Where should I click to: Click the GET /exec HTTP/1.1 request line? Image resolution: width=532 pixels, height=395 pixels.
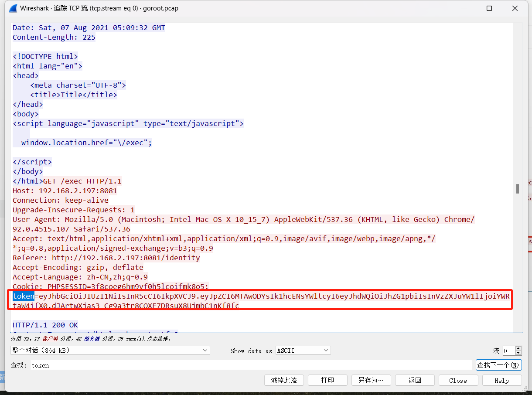82,181
